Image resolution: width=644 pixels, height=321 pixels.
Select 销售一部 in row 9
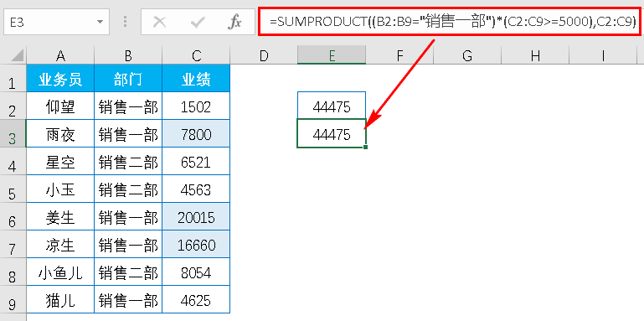click(x=128, y=299)
